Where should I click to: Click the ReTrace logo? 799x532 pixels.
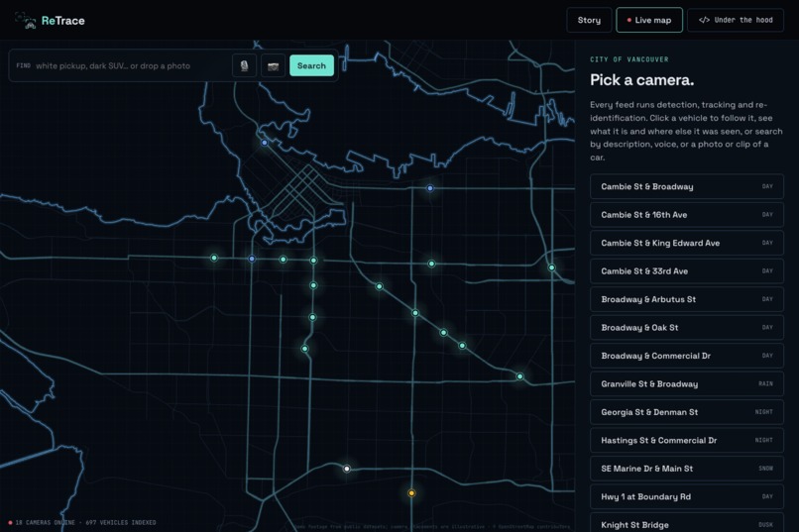pos(50,21)
